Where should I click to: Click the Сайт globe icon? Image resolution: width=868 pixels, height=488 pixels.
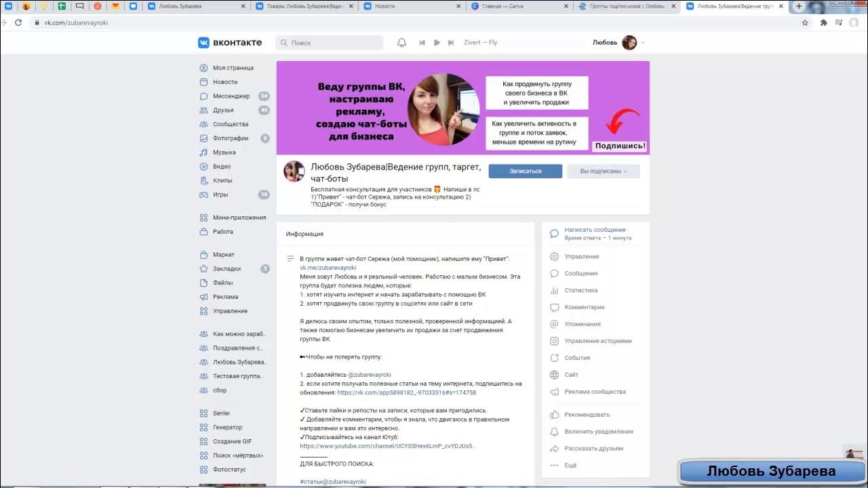click(554, 375)
